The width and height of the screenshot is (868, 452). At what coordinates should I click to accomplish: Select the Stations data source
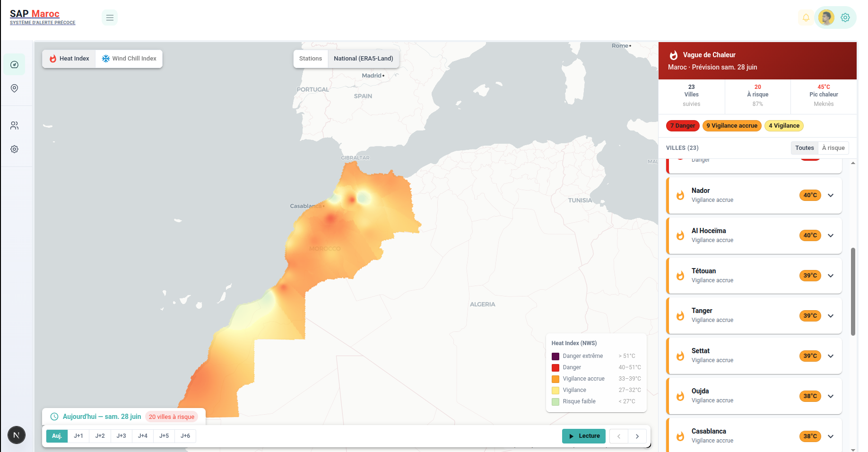(x=311, y=59)
